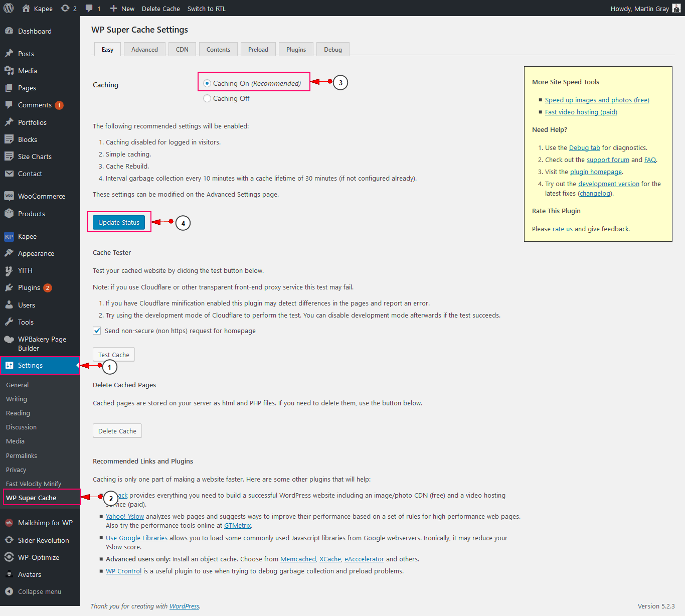Select the Caching On radio button
The image size is (685, 616).
(207, 83)
